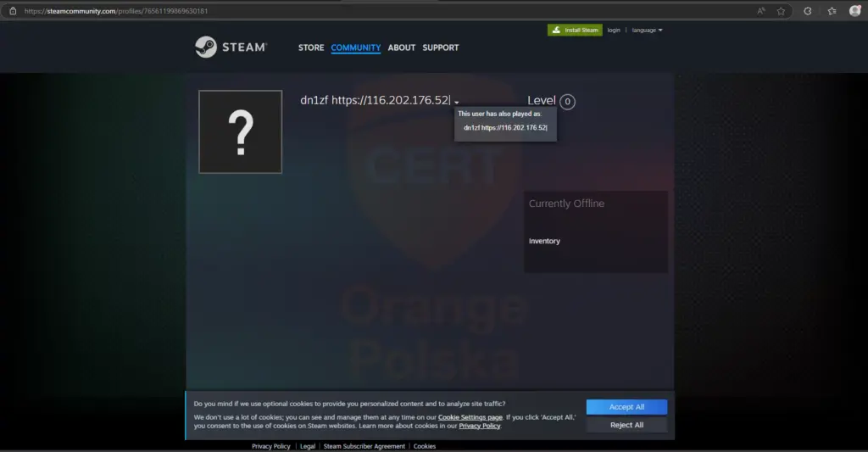Viewport: 868px width, 452px height.
Task: Click the lock icon in the address bar
Action: coord(13,11)
